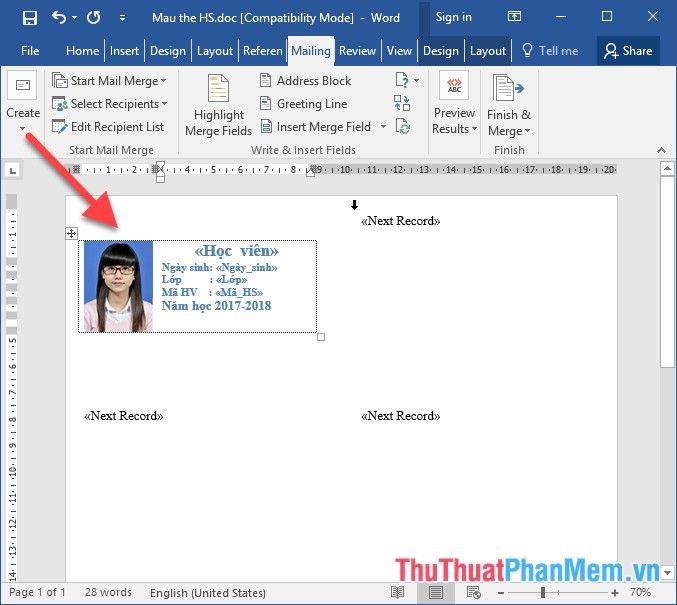Click the Update Labels icon
Screen dimensions: 677x605
point(402,126)
